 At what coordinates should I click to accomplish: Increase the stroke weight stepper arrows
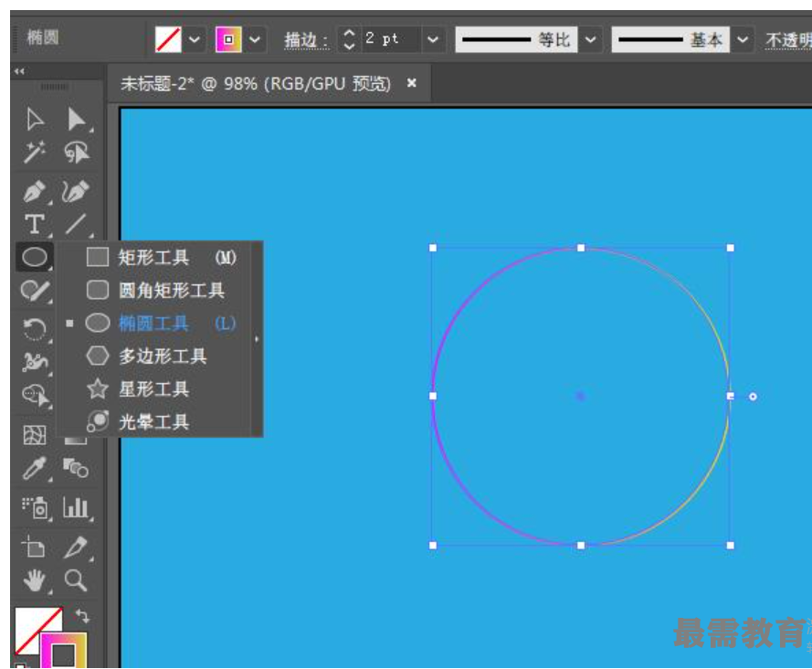pos(350,34)
